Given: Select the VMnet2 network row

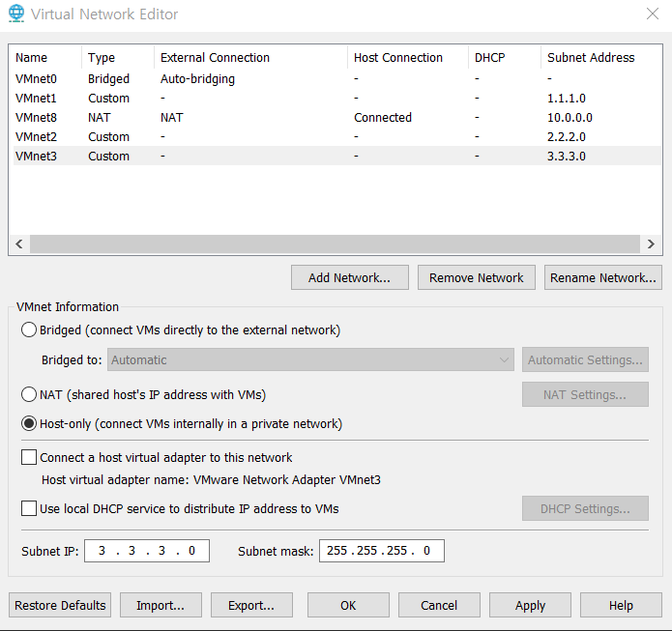Looking at the screenshot, I should [336, 136].
